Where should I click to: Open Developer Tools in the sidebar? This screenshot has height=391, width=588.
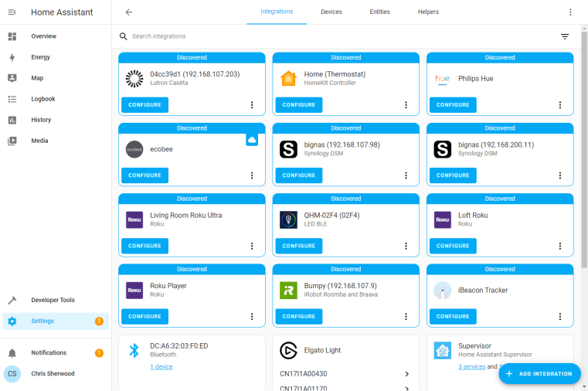tap(56, 301)
